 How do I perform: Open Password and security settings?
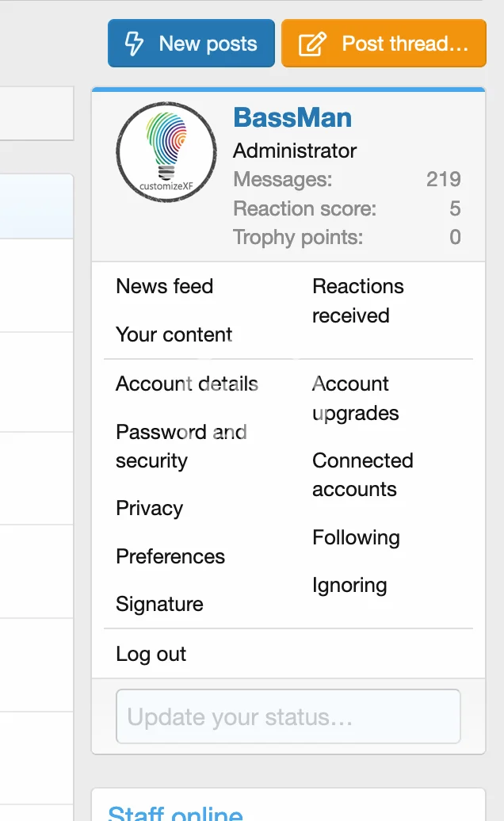coord(181,446)
